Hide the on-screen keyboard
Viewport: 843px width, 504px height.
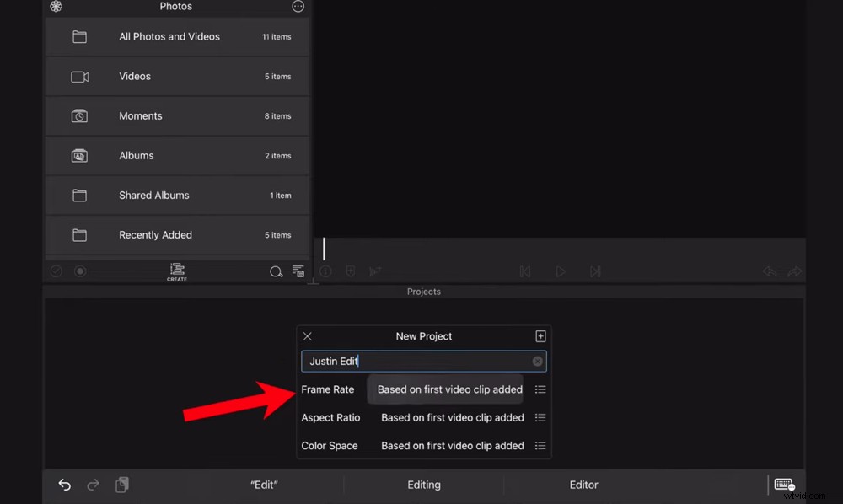click(x=784, y=485)
